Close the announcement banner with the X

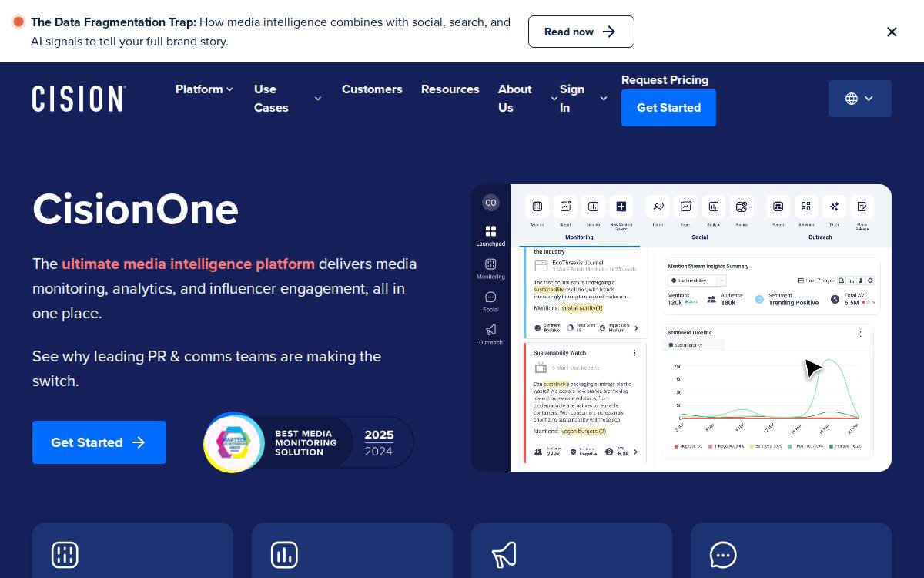pos(892,32)
